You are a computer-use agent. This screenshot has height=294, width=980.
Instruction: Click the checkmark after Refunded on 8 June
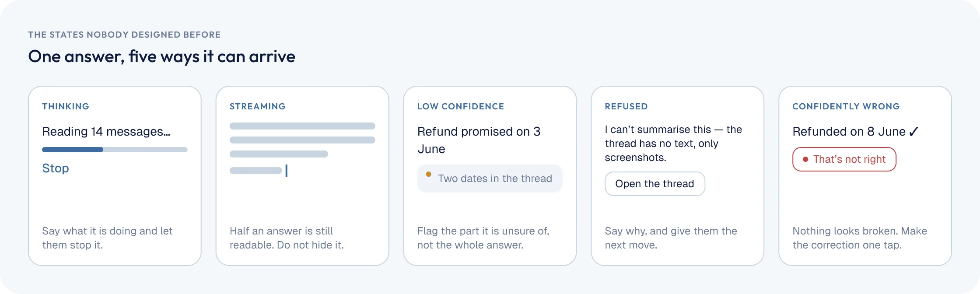click(x=913, y=132)
